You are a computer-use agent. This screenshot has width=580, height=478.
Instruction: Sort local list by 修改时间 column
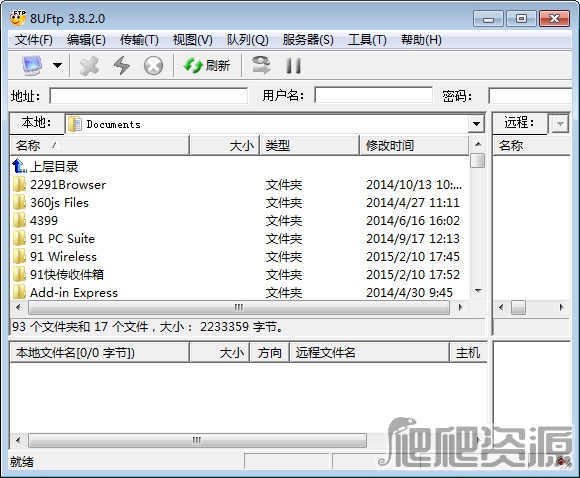tap(414, 145)
